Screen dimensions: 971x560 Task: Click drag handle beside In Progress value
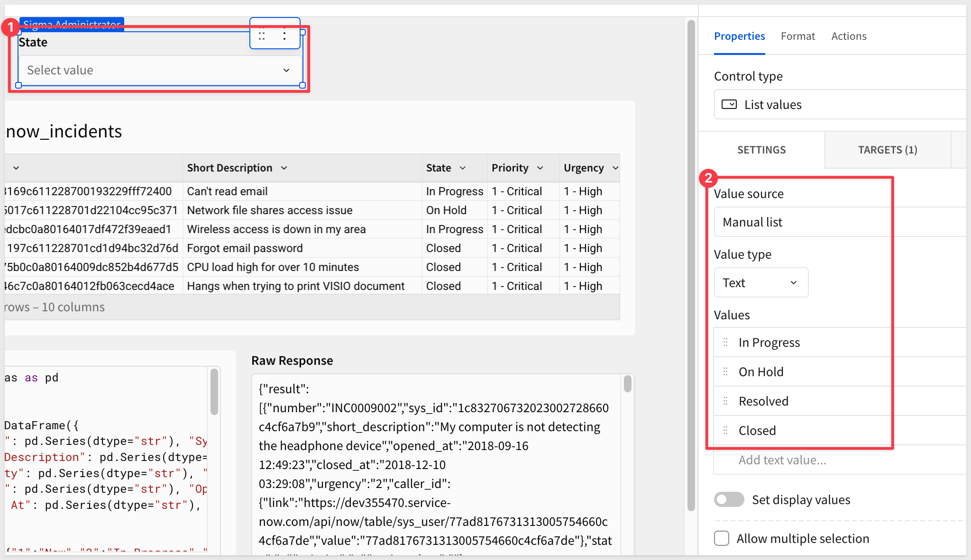click(x=725, y=342)
